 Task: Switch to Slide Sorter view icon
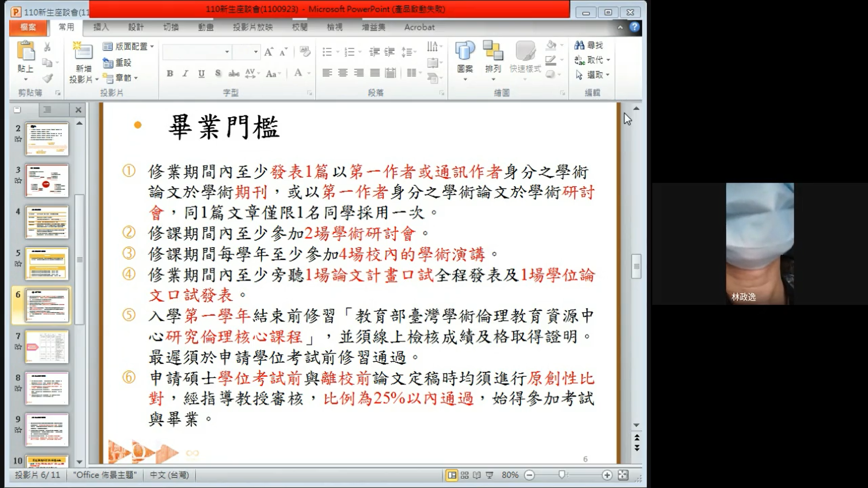point(464,475)
